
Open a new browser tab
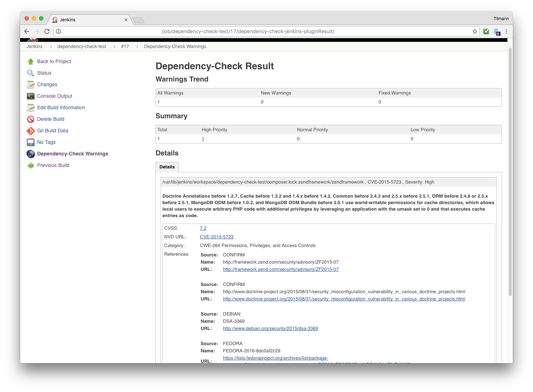[x=138, y=20]
